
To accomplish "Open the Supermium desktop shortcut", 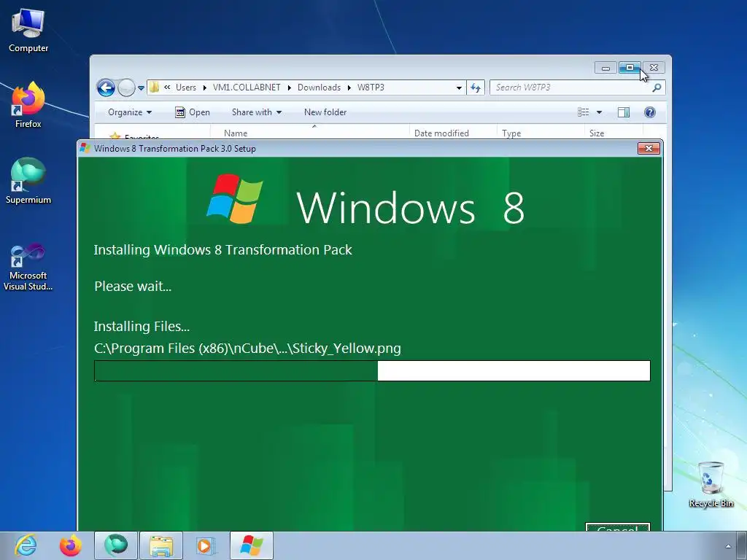I will [x=28, y=181].
